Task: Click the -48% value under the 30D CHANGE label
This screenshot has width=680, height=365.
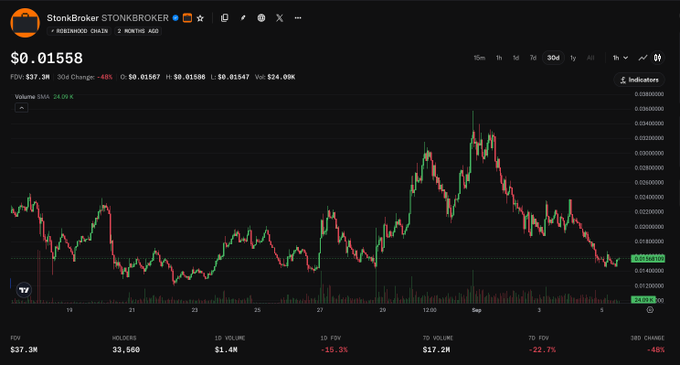Action: 656,350
